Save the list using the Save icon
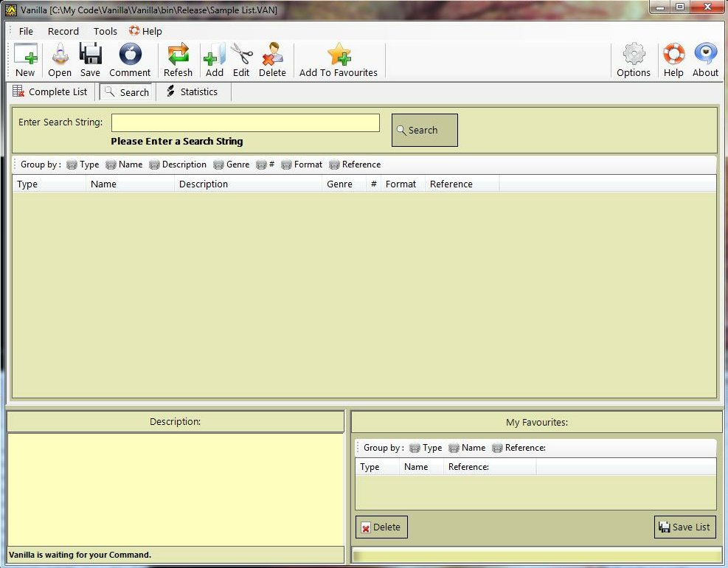The image size is (728, 568). 90,55
